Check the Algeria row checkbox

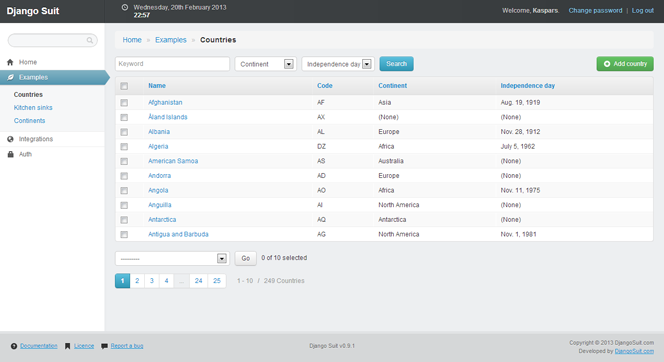point(124,146)
